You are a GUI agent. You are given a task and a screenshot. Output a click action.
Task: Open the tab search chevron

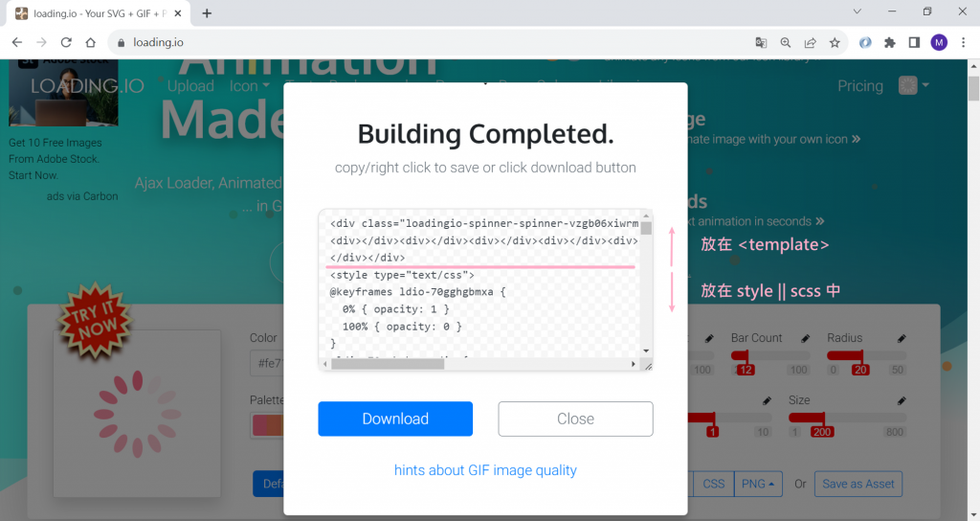tap(857, 11)
